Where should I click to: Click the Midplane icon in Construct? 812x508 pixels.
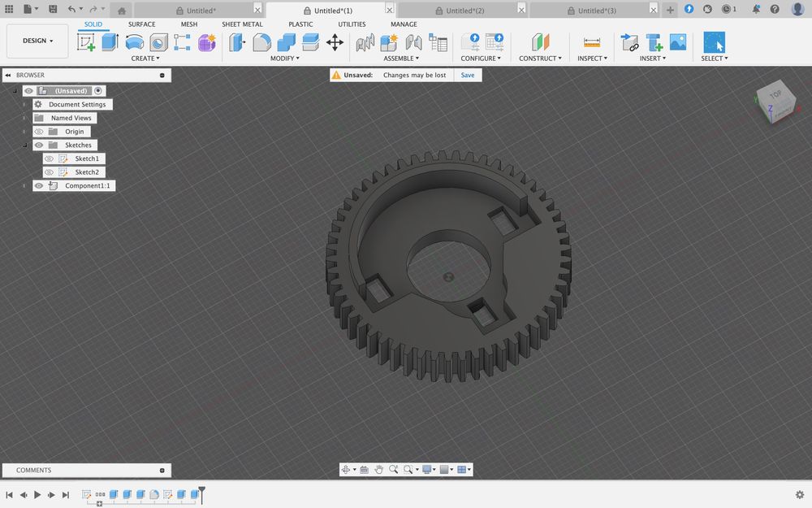pos(540,42)
